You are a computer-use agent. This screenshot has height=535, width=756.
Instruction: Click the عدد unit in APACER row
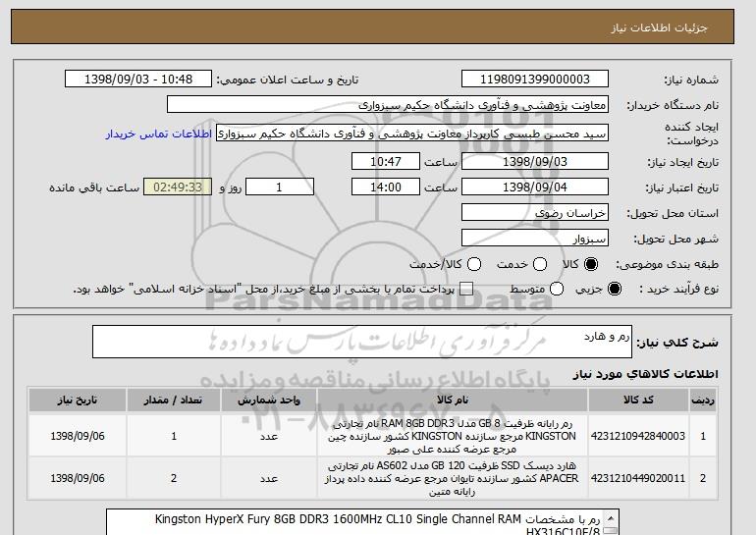tap(269, 478)
